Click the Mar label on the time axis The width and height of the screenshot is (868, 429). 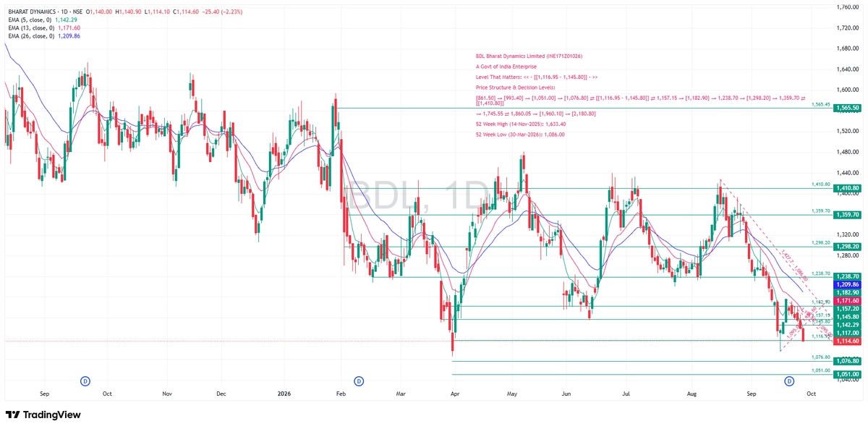pos(401,394)
